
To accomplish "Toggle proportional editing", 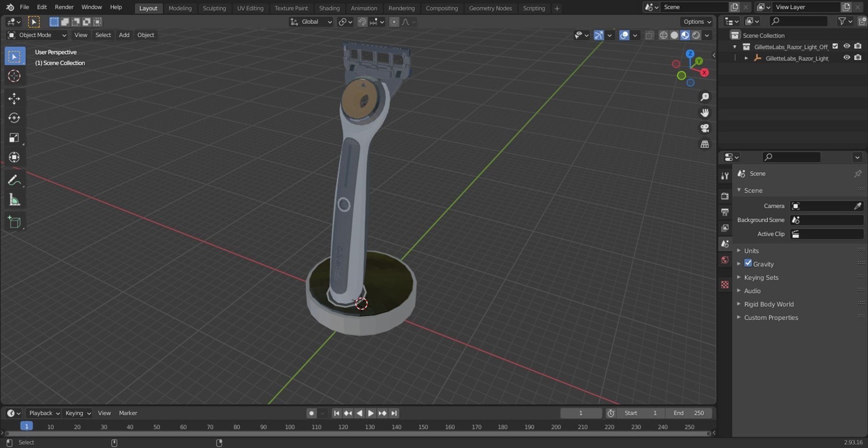I will click(x=394, y=22).
